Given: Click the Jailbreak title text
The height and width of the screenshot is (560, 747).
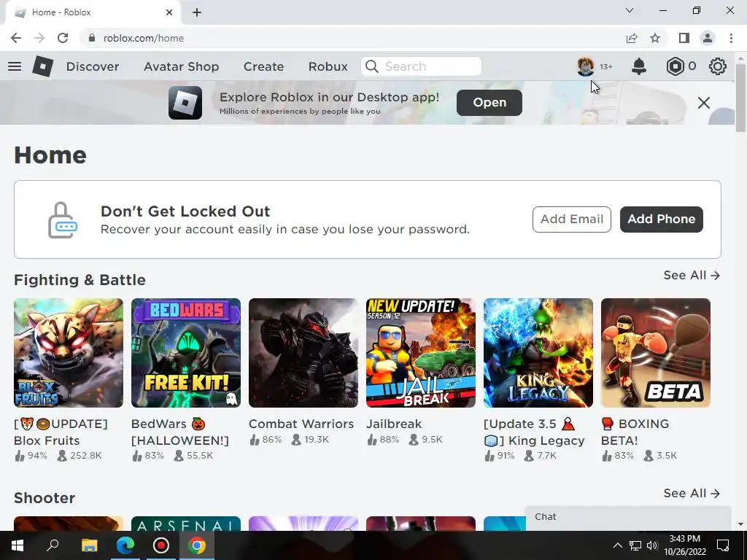Looking at the screenshot, I should point(394,424).
